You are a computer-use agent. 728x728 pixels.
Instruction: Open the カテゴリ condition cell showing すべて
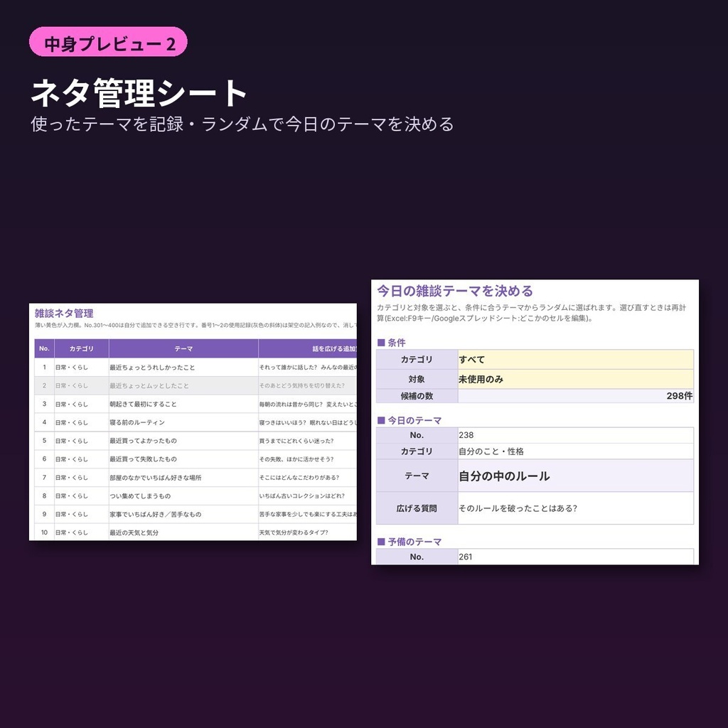click(x=576, y=359)
